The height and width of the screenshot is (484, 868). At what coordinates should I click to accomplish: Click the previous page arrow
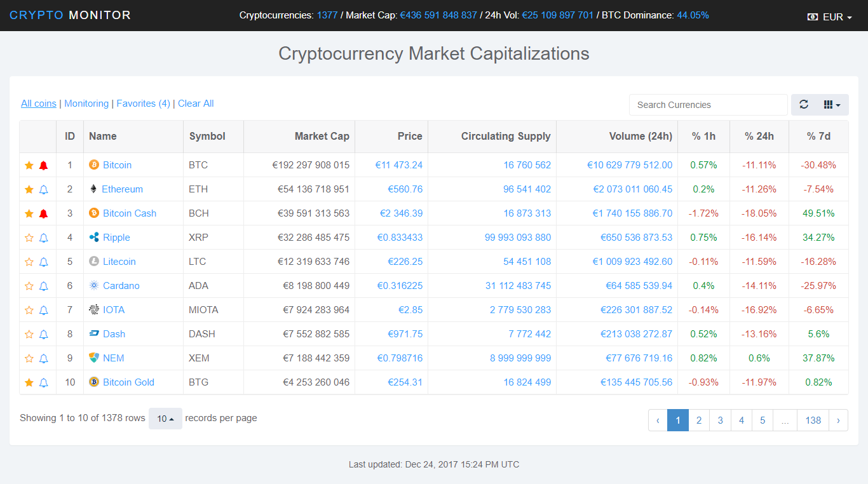pyautogui.click(x=658, y=420)
